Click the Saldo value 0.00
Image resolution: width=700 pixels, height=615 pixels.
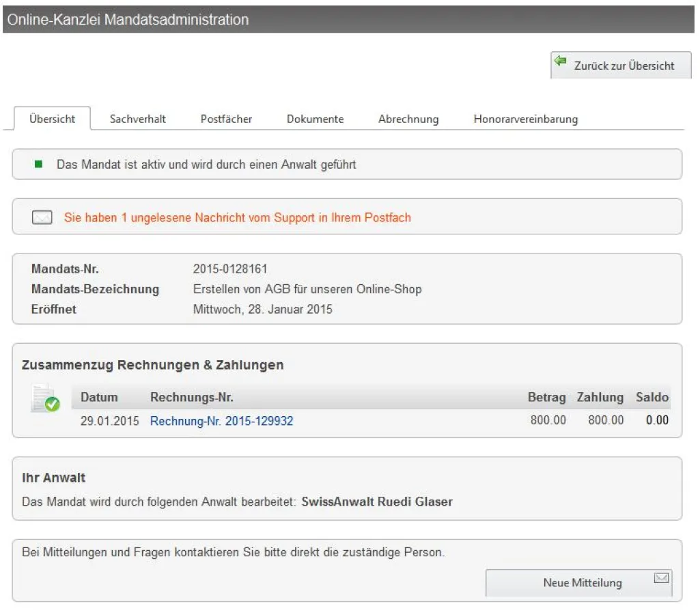tap(657, 421)
